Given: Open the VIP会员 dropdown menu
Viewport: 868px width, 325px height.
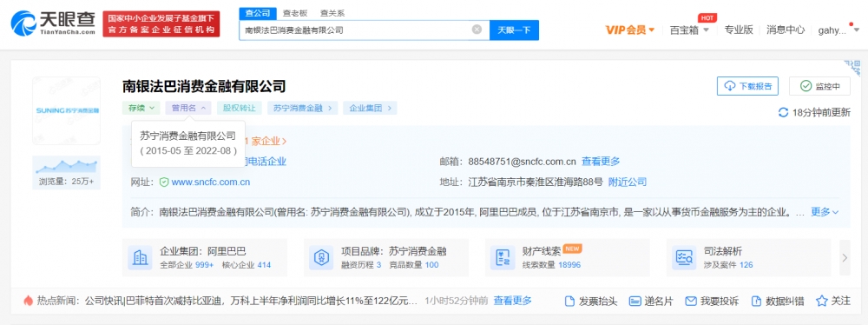Looking at the screenshot, I should pyautogui.click(x=630, y=30).
